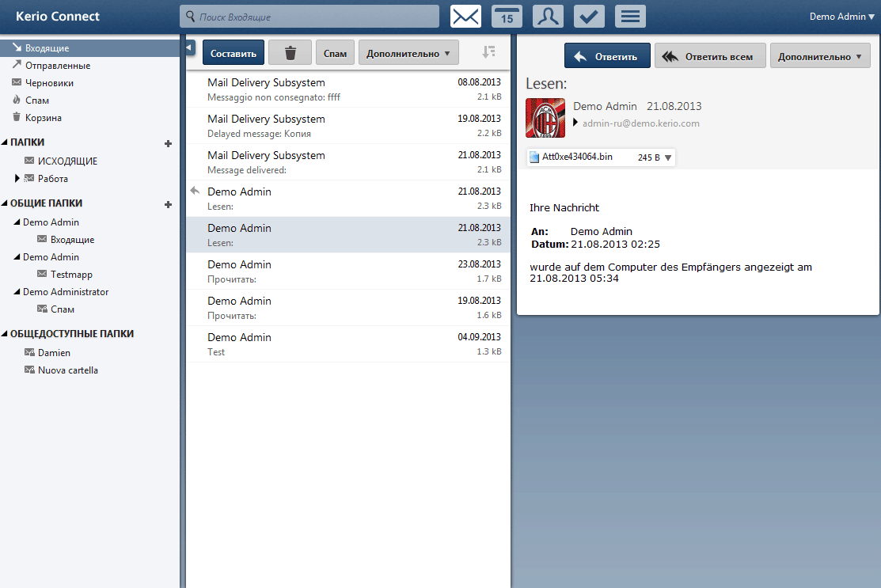The width and height of the screenshot is (881, 588).
Task: Select the Отправленные folder
Action: coord(57,66)
